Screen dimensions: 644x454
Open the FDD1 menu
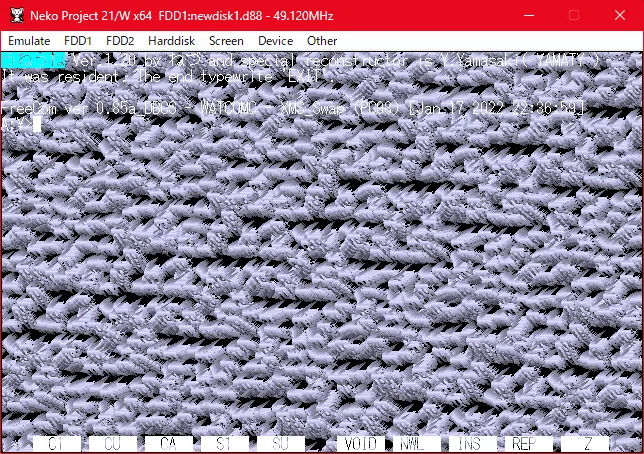tap(78, 41)
